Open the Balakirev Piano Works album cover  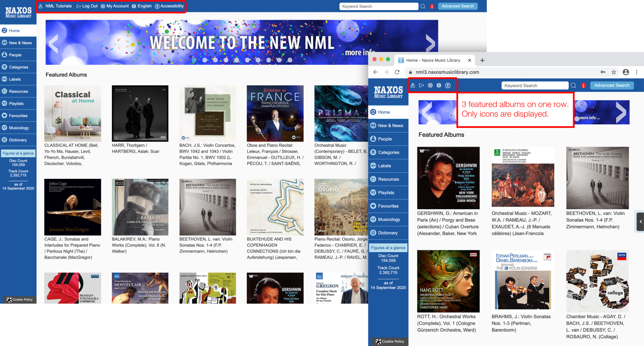click(x=140, y=207)
